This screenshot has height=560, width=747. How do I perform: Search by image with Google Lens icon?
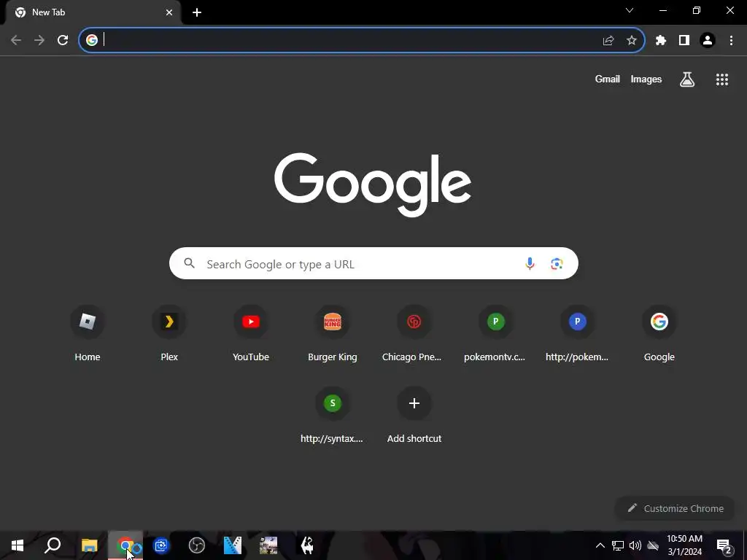point(557,263)
